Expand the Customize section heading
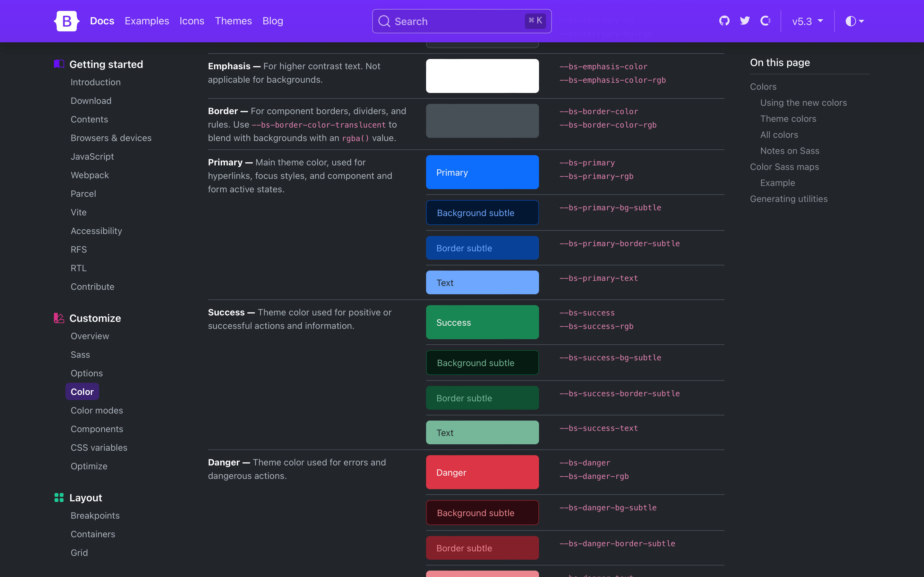924x577 pixels. coord(95,318)
